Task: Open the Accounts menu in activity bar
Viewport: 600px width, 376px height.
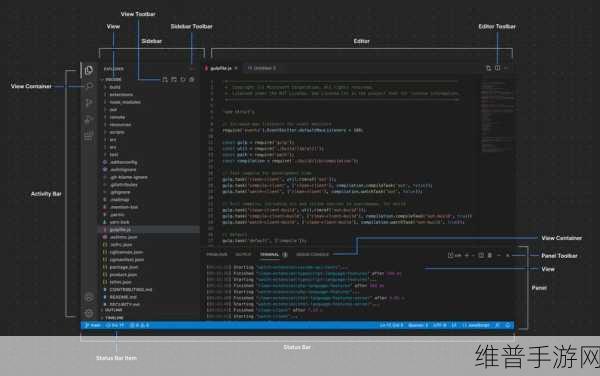Action: (89, 297)
